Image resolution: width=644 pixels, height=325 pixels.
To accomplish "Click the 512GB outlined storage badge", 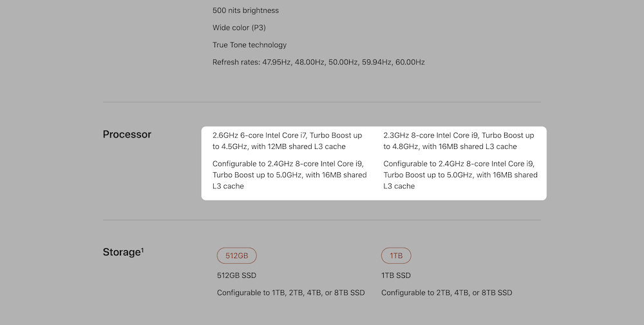I will [x=236, y=256].
